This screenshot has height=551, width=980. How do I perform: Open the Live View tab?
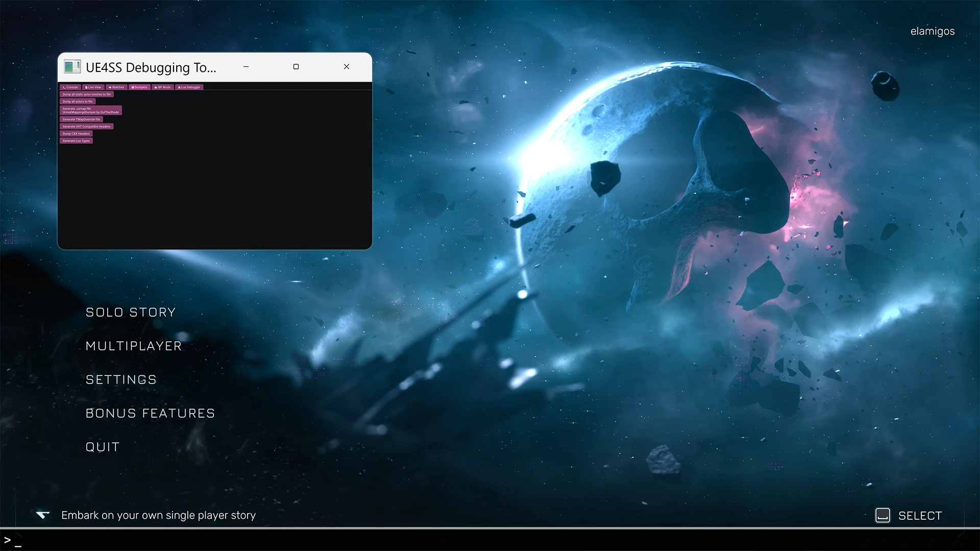(x=93, y=87)
